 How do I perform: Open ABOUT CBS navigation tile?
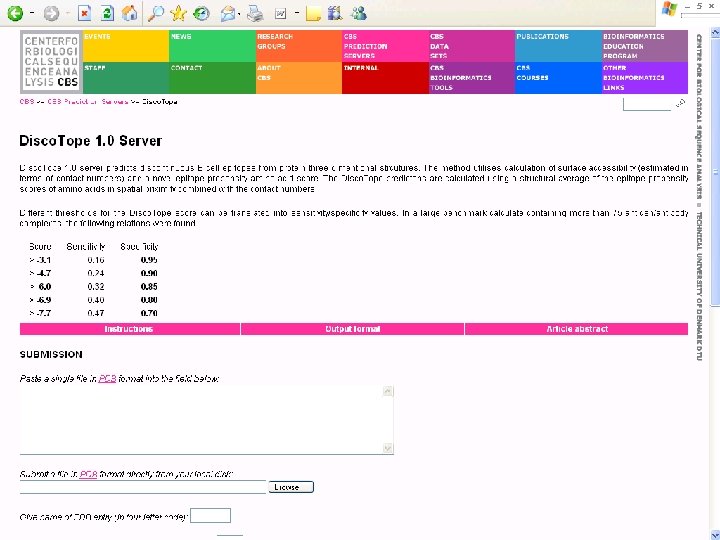pos(299,78)
